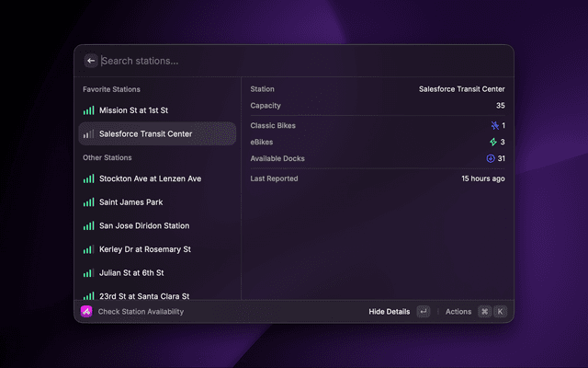Click the Classic Bikes icon
The height and width of the screenshot is (368, 588).
coord(494,125)
